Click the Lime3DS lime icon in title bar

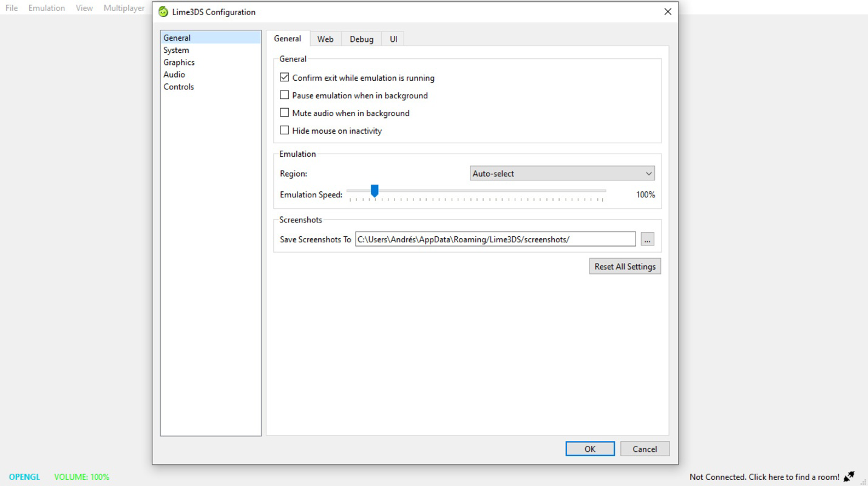tap(163, 12)
